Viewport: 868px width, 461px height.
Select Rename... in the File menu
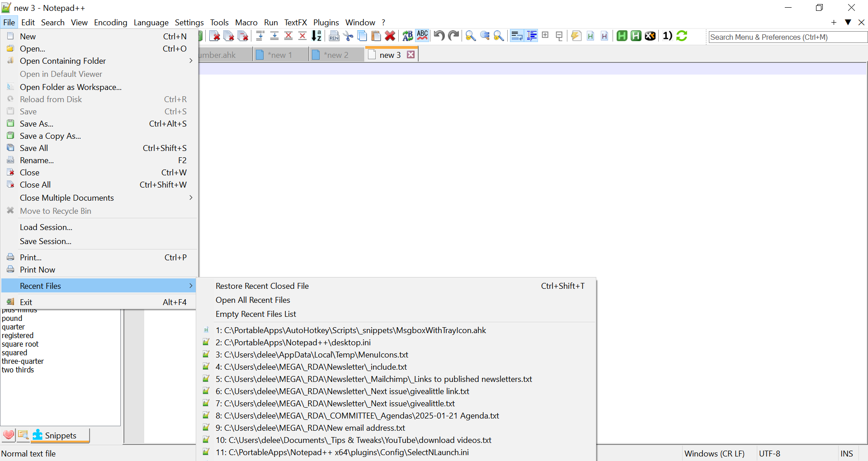(x=99, y=160)
